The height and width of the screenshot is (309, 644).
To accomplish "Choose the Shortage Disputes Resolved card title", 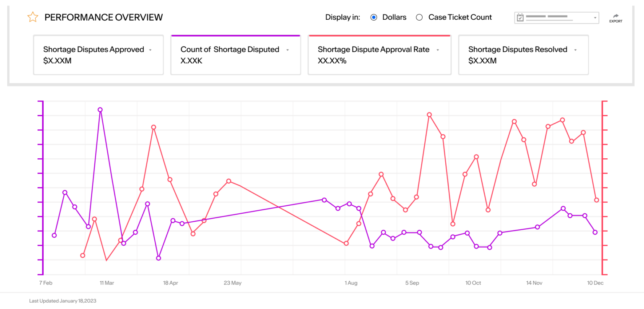I will [518, 50].
